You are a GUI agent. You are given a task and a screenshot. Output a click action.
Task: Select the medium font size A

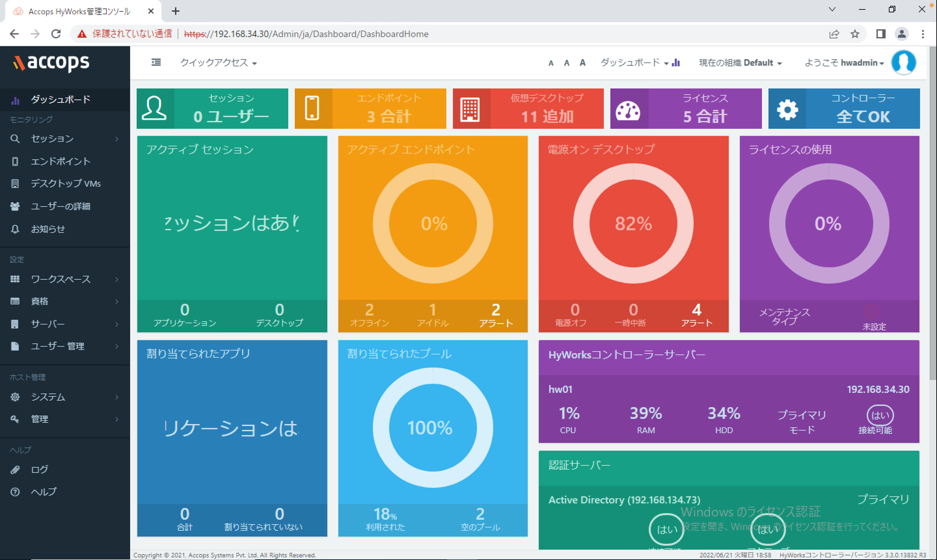click(x=566, y=63)
